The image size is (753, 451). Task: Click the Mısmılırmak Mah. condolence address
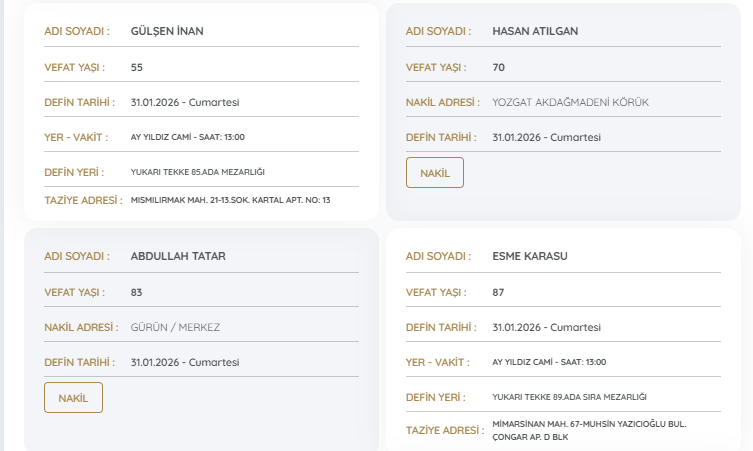[x=230, y=200]
